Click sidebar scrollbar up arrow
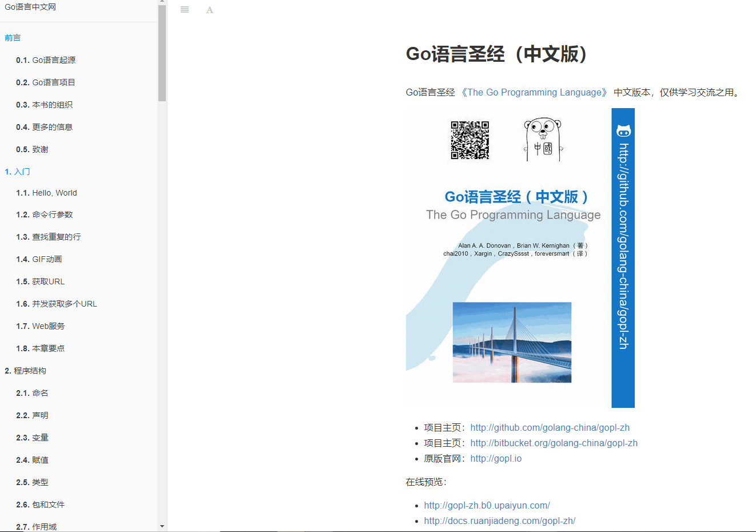This screenshot has height=532, width=756. (162, 2)
